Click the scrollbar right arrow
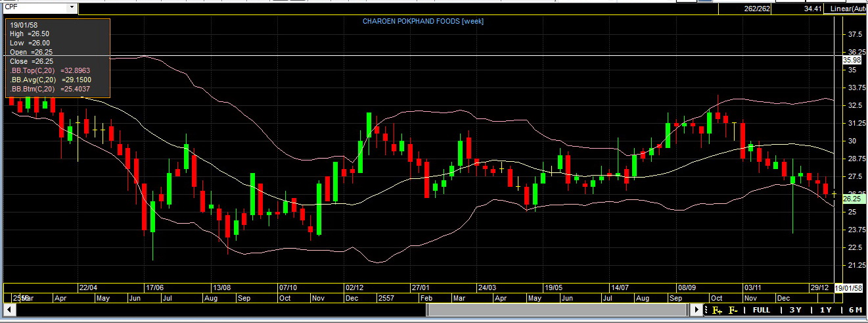This screenshot has width=868, height=323. point(697,309)
